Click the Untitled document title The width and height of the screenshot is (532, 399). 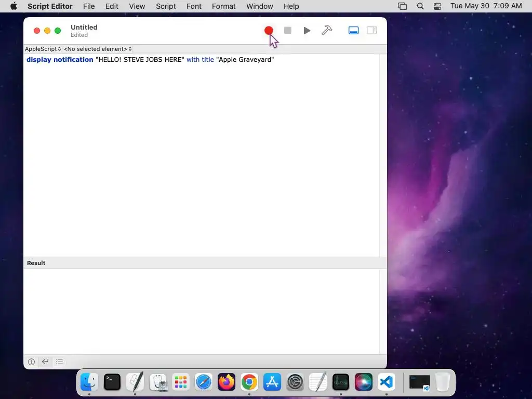84,27
